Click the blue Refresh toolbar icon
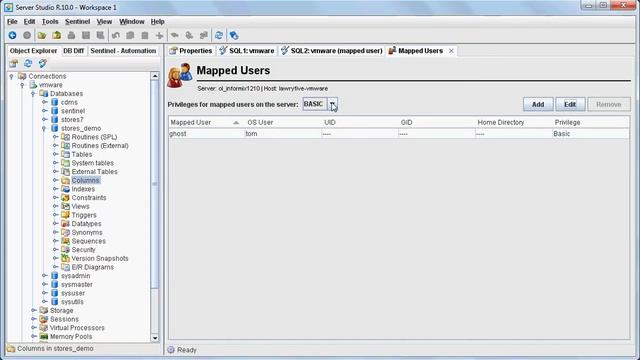 219,36
